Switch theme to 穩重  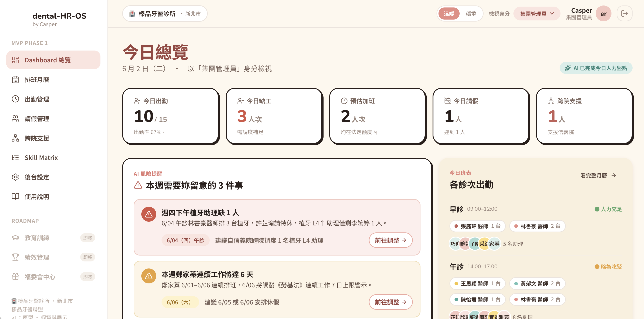click(x=471, y=14)
